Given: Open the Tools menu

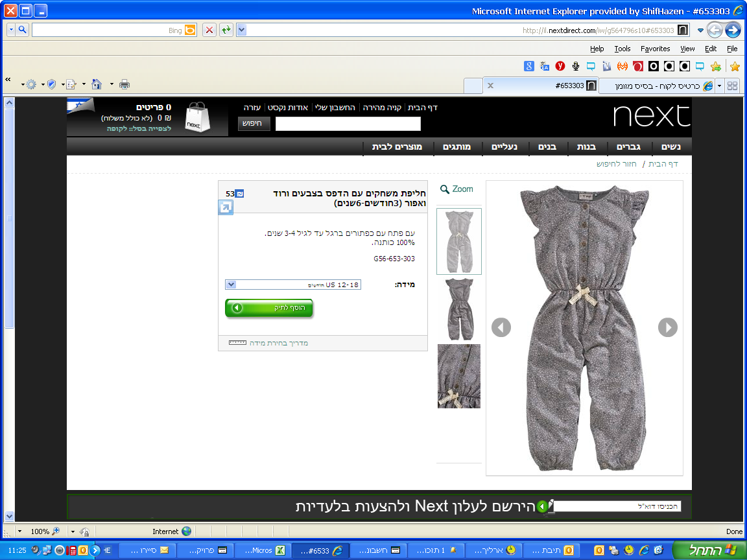Looking at the screenshot, I should coord(622,49).
